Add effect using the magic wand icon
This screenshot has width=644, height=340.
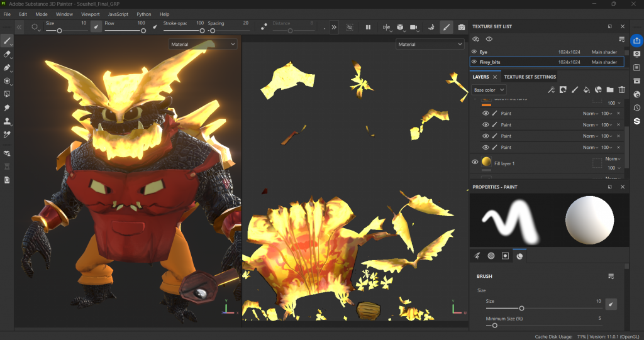tap(551, 90)
